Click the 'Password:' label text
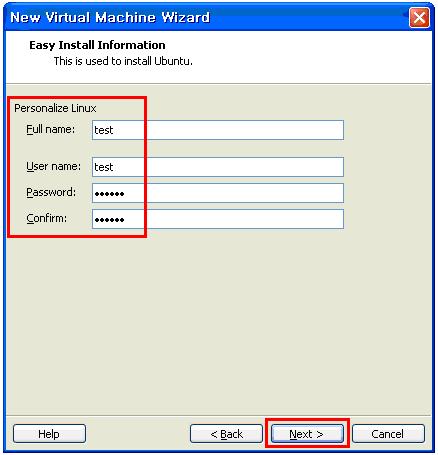 51,192
